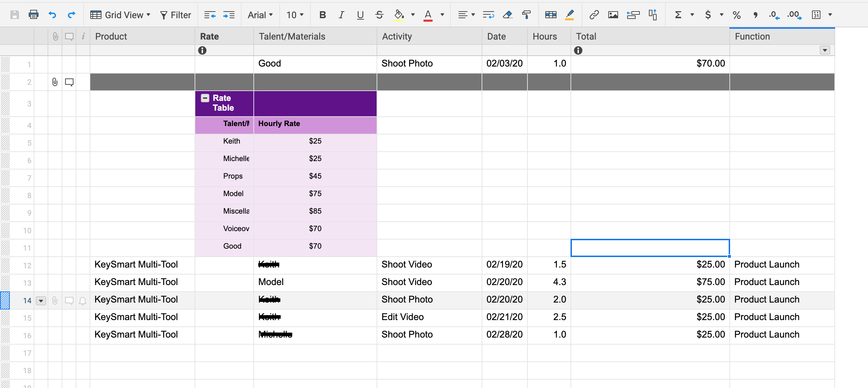Redo the last undone action
This screenshot has width=868, height=388.
point(71,15)
